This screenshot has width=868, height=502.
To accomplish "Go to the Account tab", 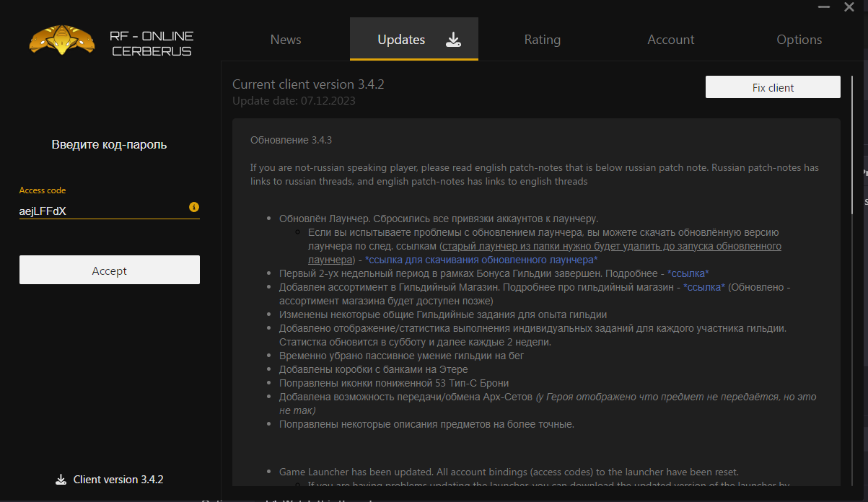I will [x=670, y=40].
